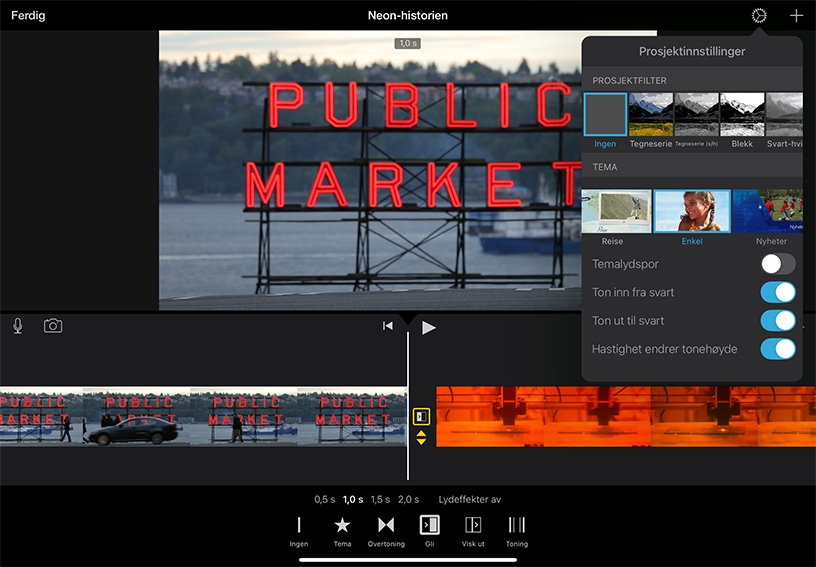Tap Ferdig to finish editing
Image resolution: width=816 pixels, height=567 pixels.
tap(28, 16)
